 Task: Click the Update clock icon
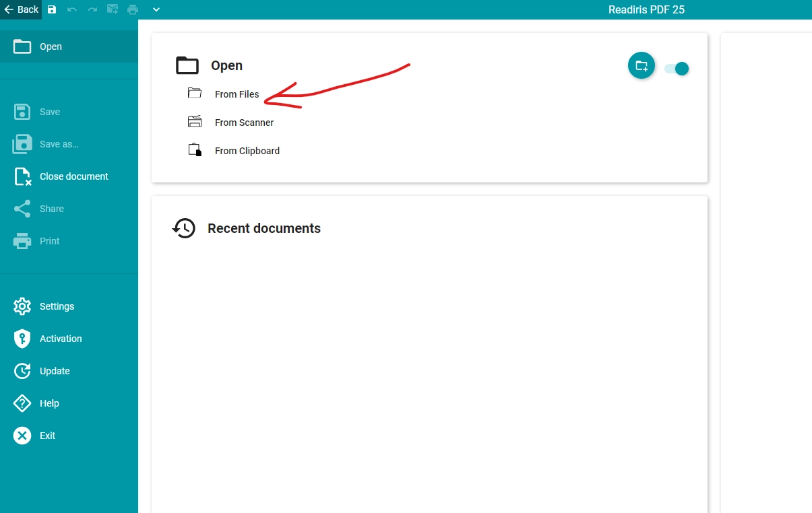point(22,371)
